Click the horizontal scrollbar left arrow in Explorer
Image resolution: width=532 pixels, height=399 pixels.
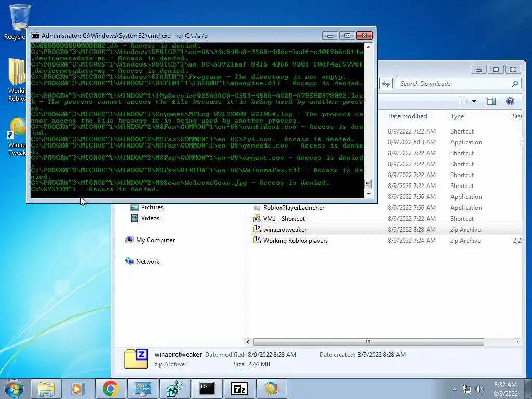(x=248, y=342)
